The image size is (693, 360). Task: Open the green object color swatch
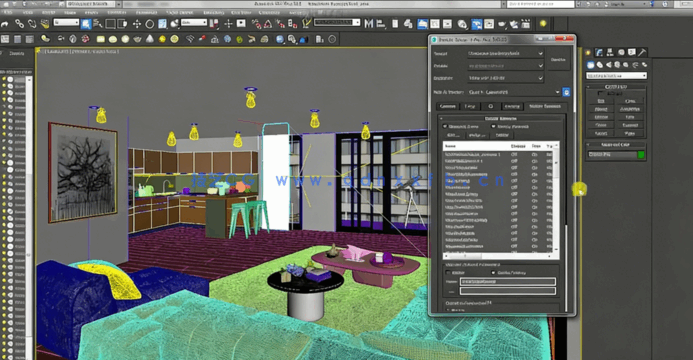[641, 155]
